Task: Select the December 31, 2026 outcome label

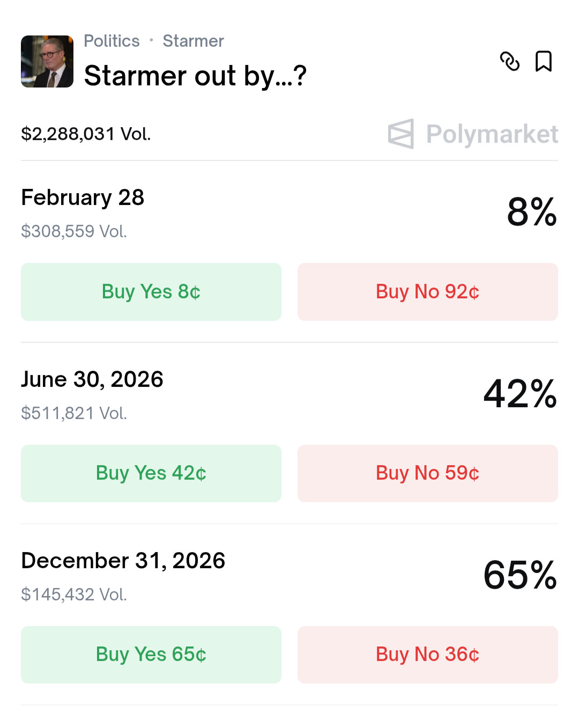Action: click(123, 561)
